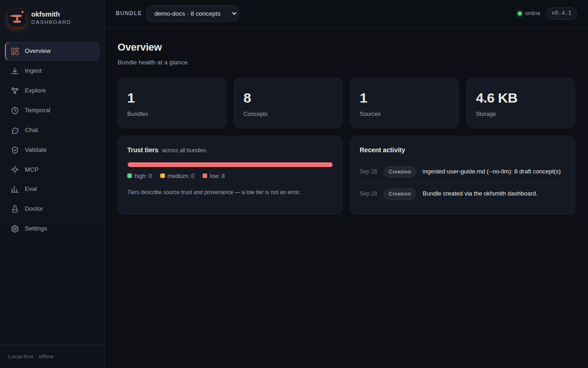Click the 'medium: 0' legend text
This screenshot has height=368, width=588.
click(181, 176)
